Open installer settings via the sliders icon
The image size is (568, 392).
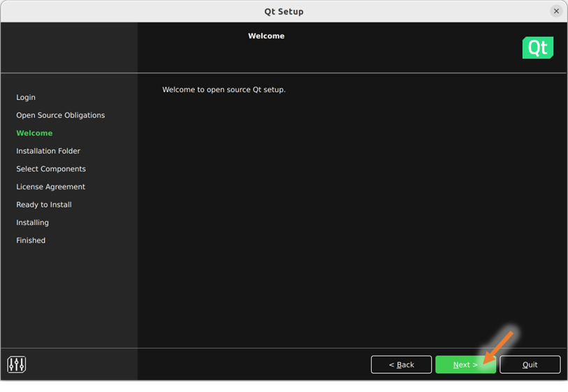16,364
